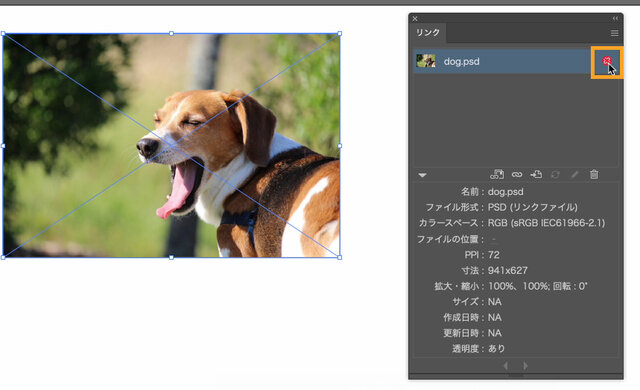Show the next link with the right arrow
640x390 pixels.
click(525, 366)
